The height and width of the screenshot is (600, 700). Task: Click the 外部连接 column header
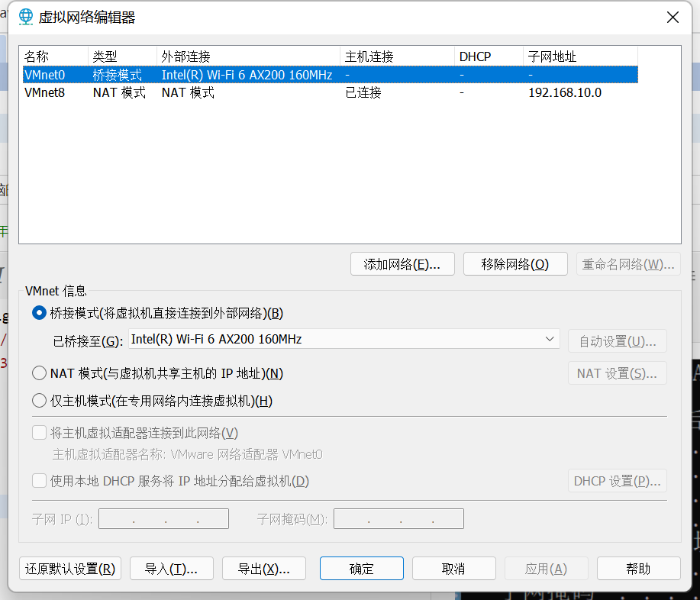click(x=249, y=56)
